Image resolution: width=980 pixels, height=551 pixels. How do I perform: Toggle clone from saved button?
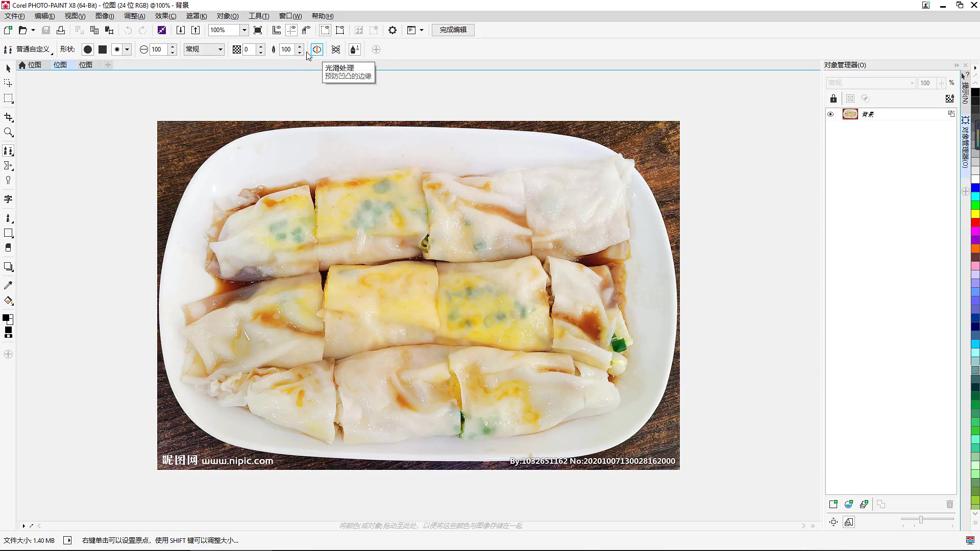click(355, 49)
